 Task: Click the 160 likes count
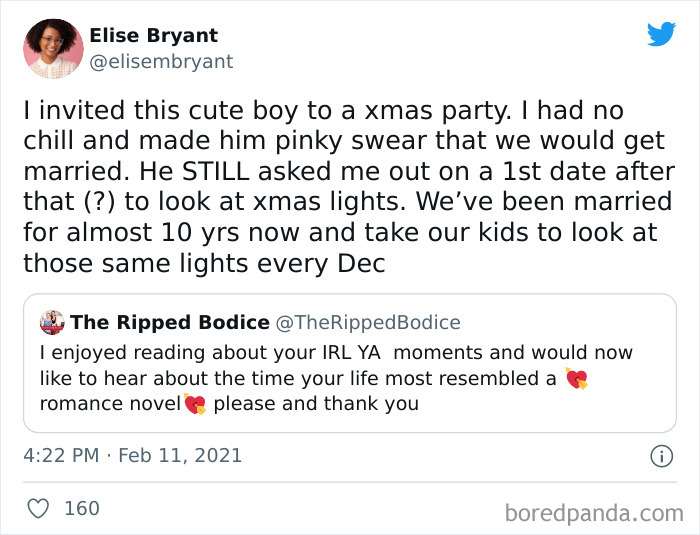coord(82,508)
